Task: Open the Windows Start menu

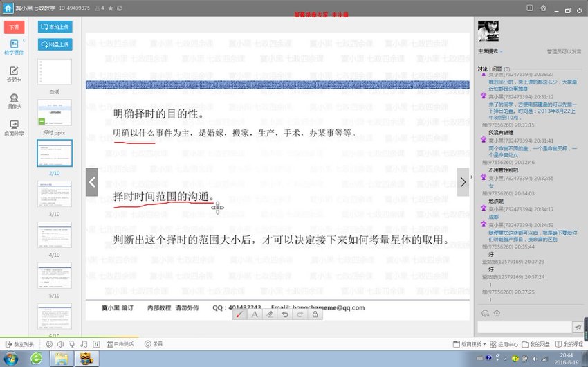Action: pos(11,359)
